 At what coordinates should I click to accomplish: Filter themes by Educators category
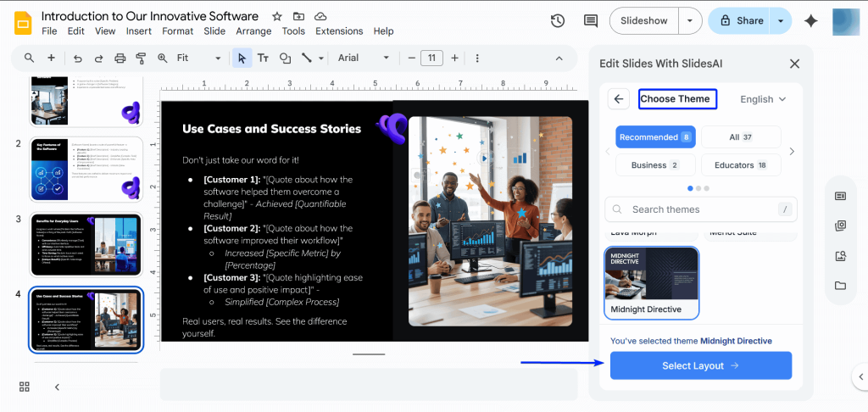(740, 165)
